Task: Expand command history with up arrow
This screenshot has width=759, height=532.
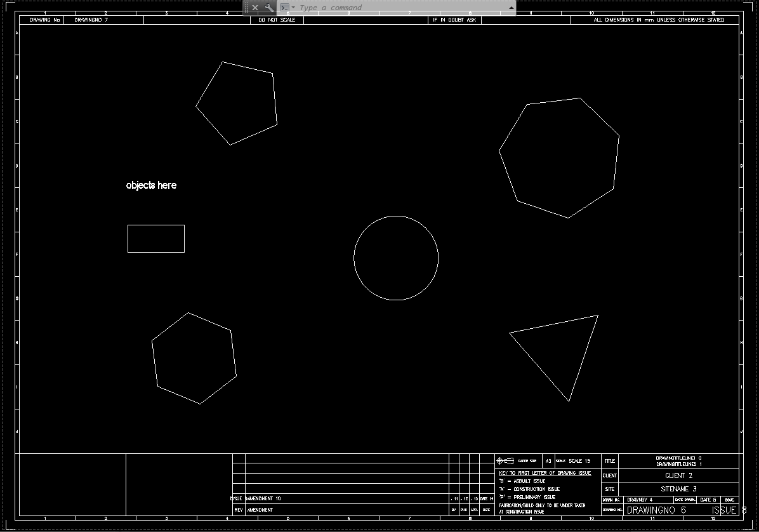Action: coord(511,8)
